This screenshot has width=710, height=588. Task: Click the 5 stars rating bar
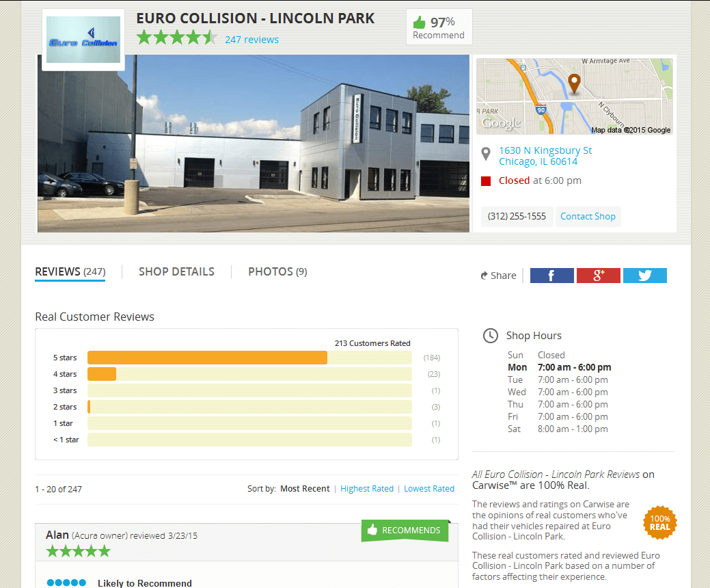249,358
